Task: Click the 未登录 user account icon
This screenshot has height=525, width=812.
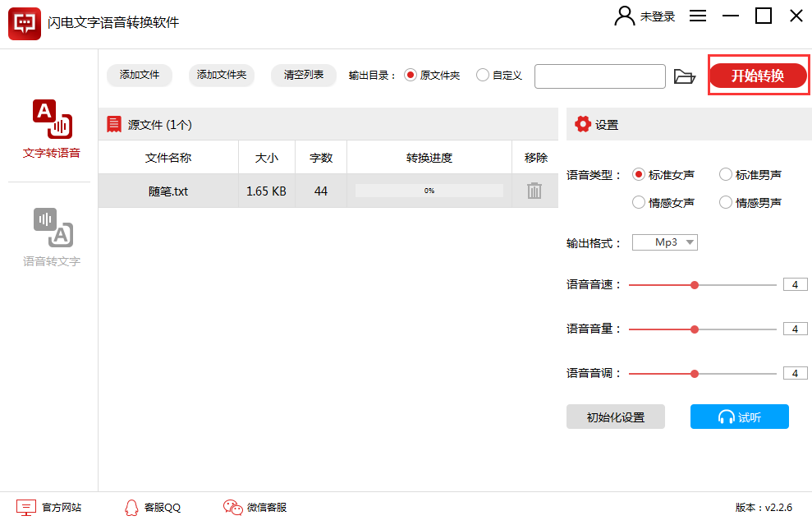Action: (623, 16)
